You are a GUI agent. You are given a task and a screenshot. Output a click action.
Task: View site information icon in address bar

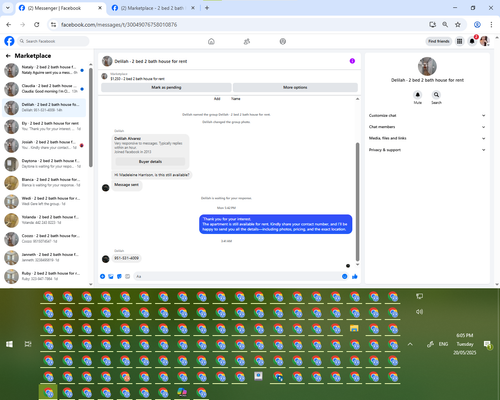click(x=53, y=25)
